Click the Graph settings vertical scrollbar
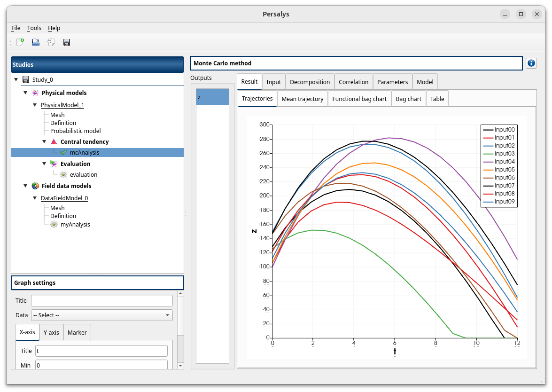 (x=180, y=329)
